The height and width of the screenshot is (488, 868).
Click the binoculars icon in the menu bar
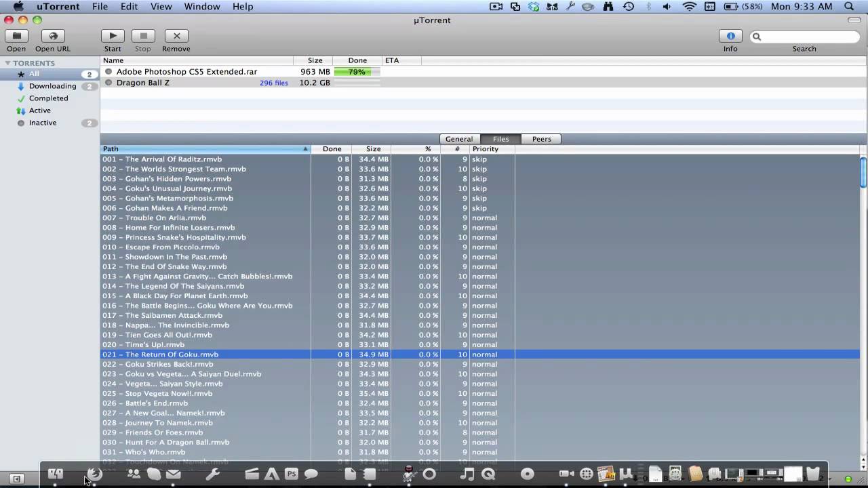(608, 6)
